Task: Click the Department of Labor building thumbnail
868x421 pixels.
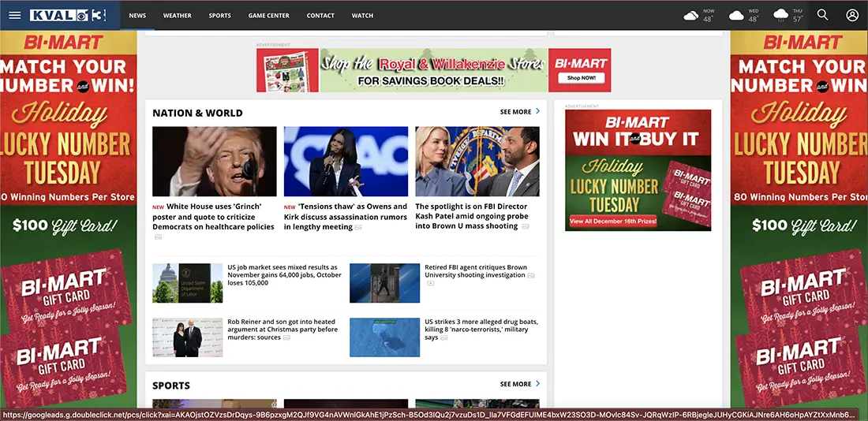Action: click(188, 283)
